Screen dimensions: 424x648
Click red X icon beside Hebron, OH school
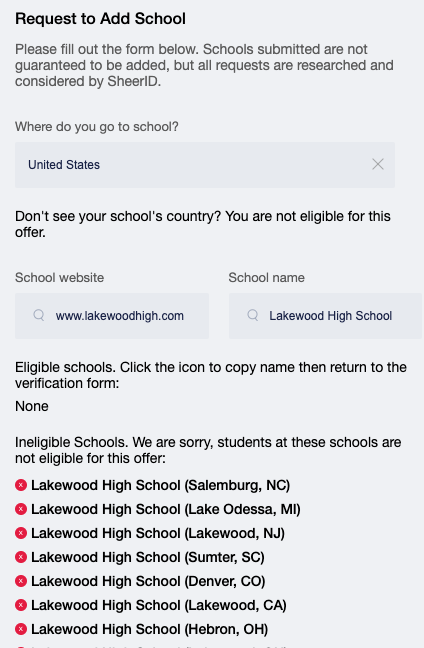21,629
